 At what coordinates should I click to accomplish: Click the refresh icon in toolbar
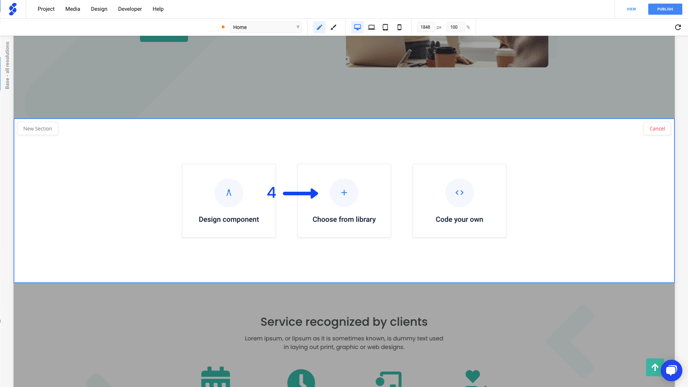click(678, 27)
